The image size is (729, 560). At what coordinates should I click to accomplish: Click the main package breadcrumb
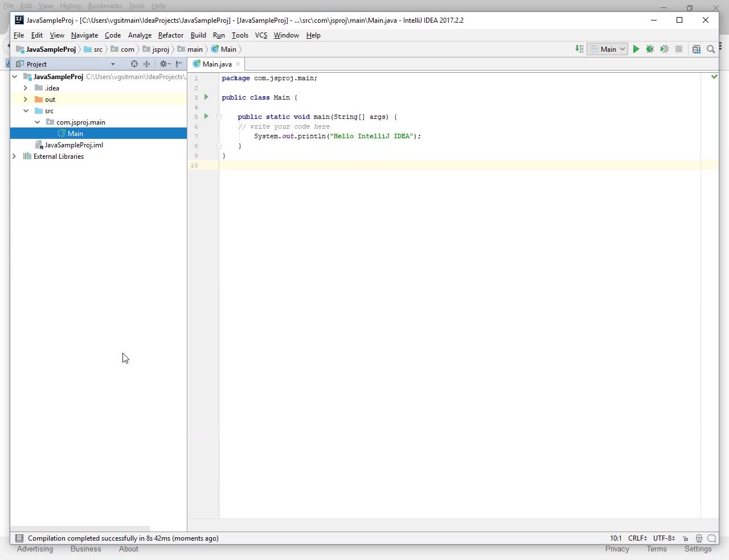click(x=190, y=50)
